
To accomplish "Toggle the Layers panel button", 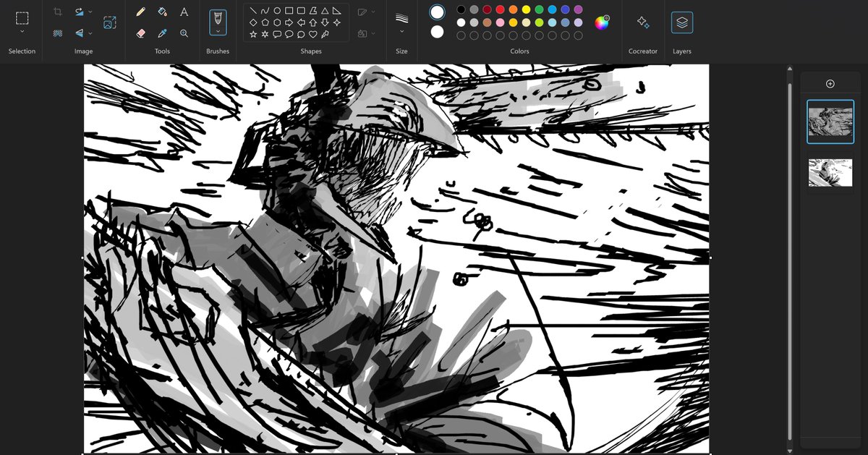I will pyautogui.click(x=682, y=22).
